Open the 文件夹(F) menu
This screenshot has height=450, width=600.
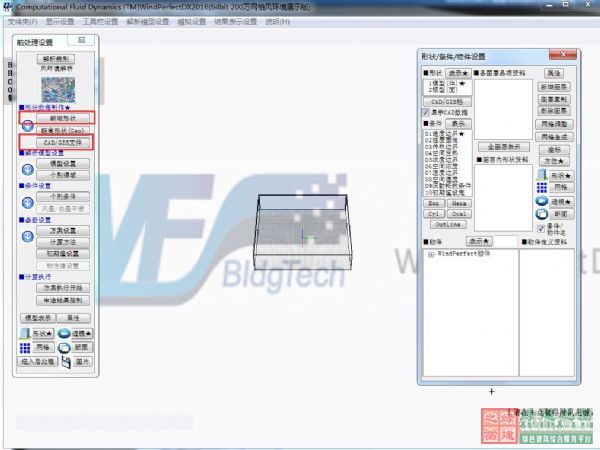click(23, 21)
